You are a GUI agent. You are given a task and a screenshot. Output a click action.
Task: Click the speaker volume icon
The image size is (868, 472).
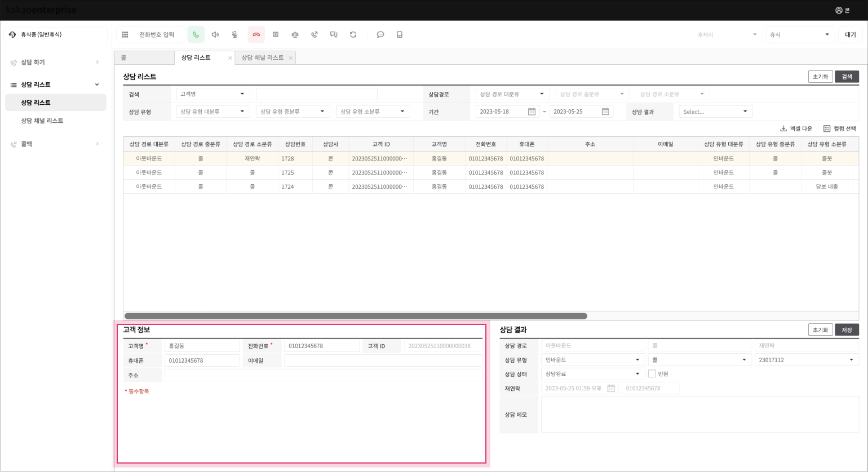coord(215,35)
